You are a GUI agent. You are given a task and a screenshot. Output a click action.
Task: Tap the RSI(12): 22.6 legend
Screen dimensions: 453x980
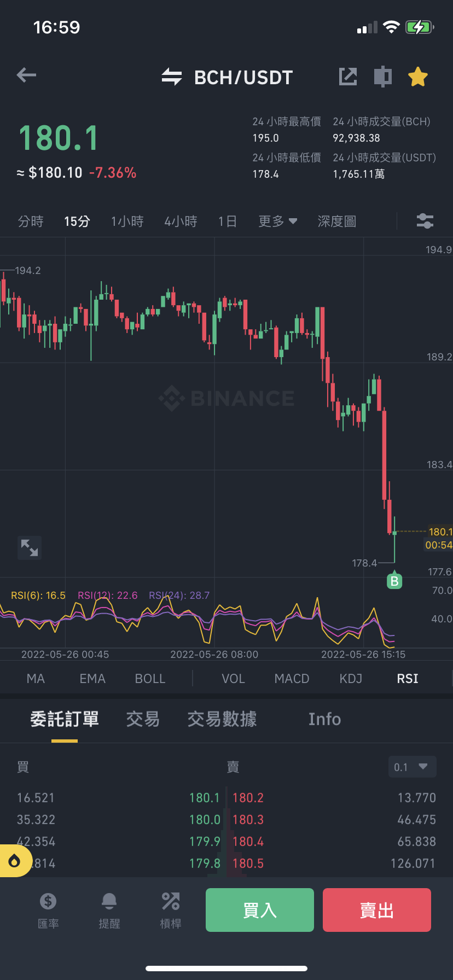coord(108,596)
